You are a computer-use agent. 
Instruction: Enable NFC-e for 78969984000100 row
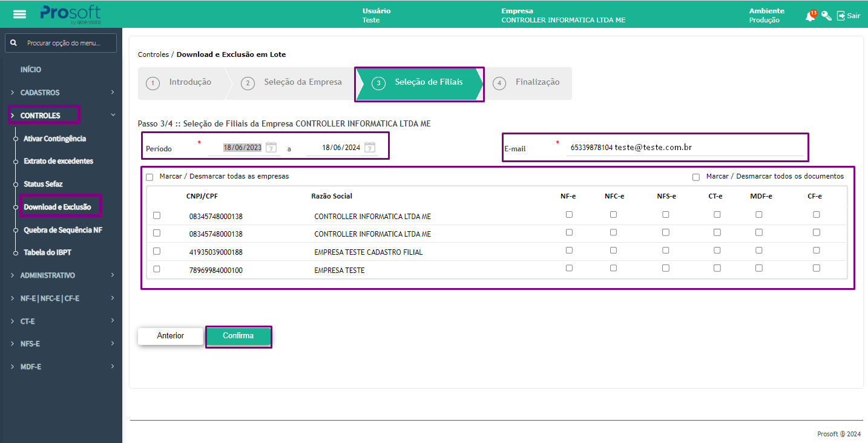614,267
